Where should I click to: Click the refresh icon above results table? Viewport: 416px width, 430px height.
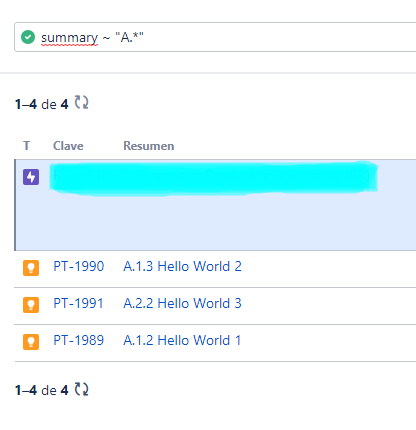tap(81, 102)
